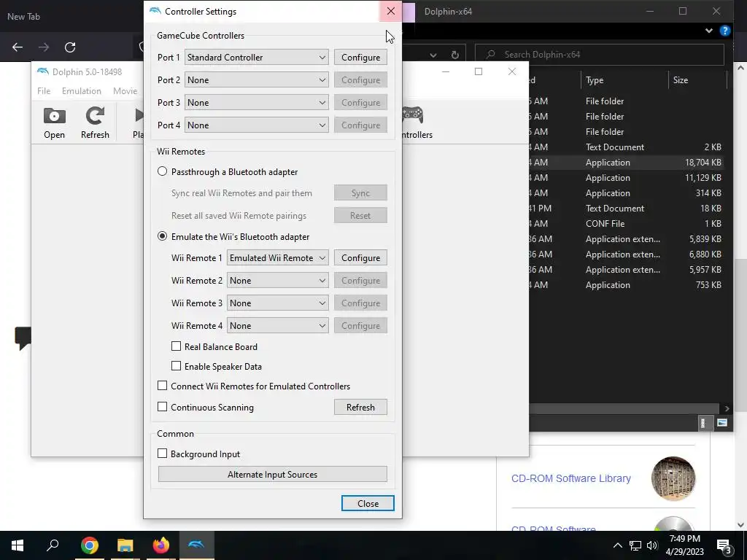Select the CONF File row in Explorer
The width and height of the screenshot is (747, 560).
pyautogui.click(x=628, y=223)
